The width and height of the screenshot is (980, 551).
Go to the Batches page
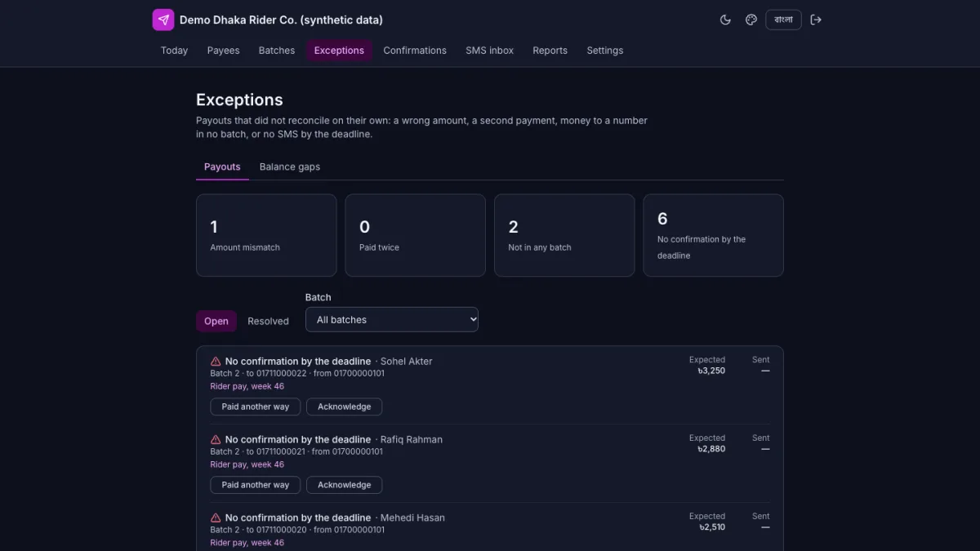click(277, 51)
